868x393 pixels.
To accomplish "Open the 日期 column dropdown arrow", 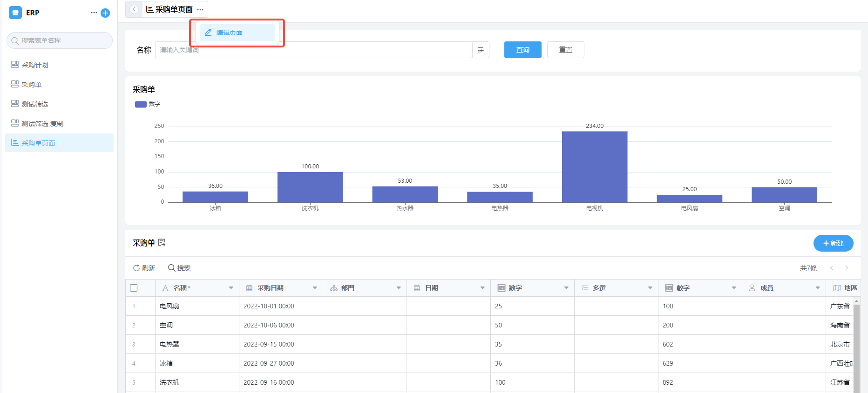I will (482, 288).
